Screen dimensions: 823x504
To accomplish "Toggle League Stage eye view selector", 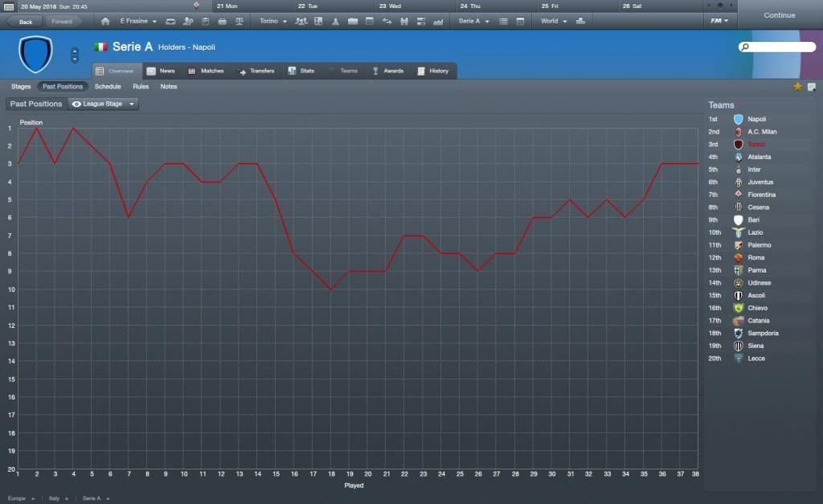I will tap(103, 104).
